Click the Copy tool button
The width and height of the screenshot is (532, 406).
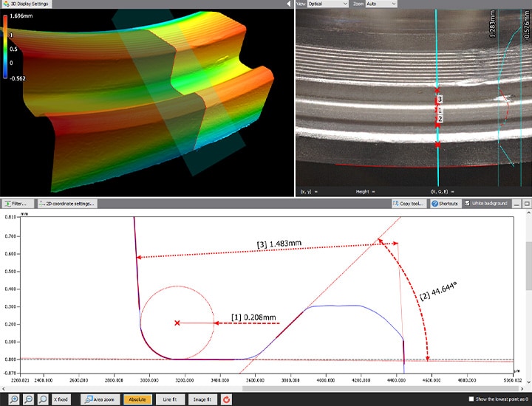(409, 203)
